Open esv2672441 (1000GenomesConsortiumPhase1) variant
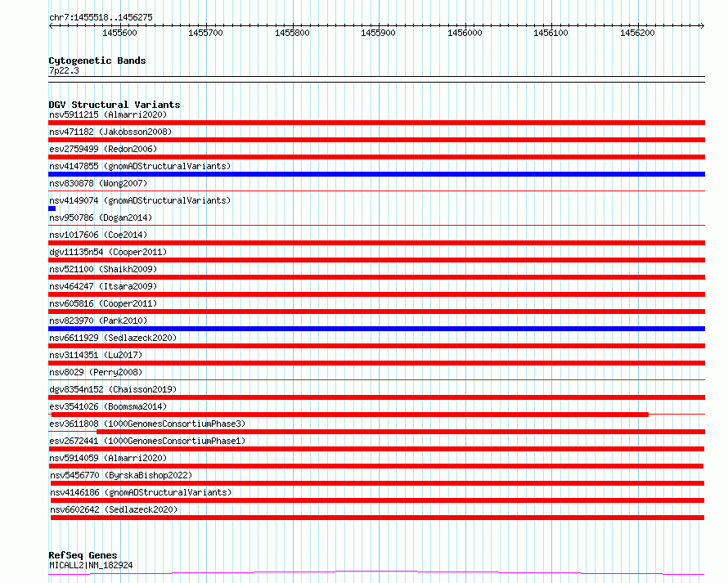Viewport: 728px width, 583px height. [147, 441]
